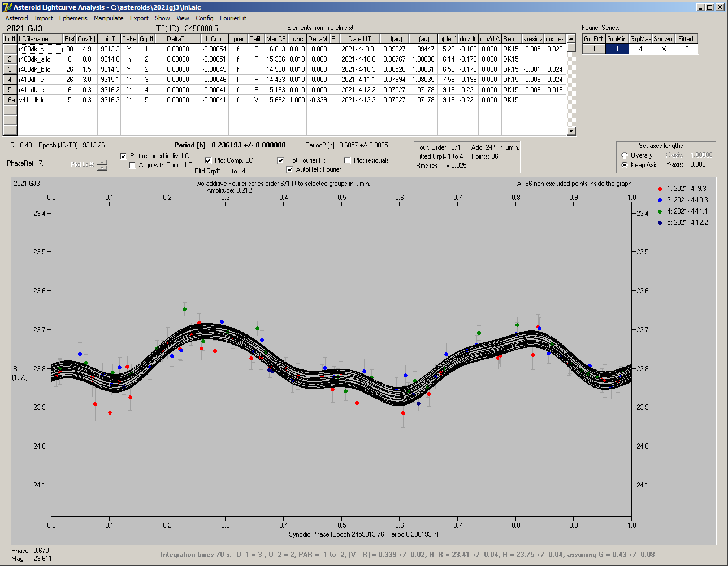
Task: Open the Show menu
Action: (x=162, y=18)
